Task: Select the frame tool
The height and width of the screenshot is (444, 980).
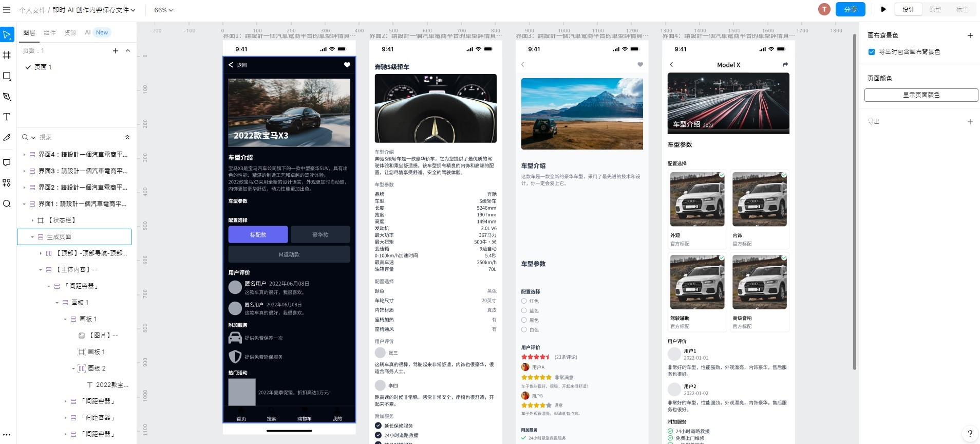Action: (7, 55)
